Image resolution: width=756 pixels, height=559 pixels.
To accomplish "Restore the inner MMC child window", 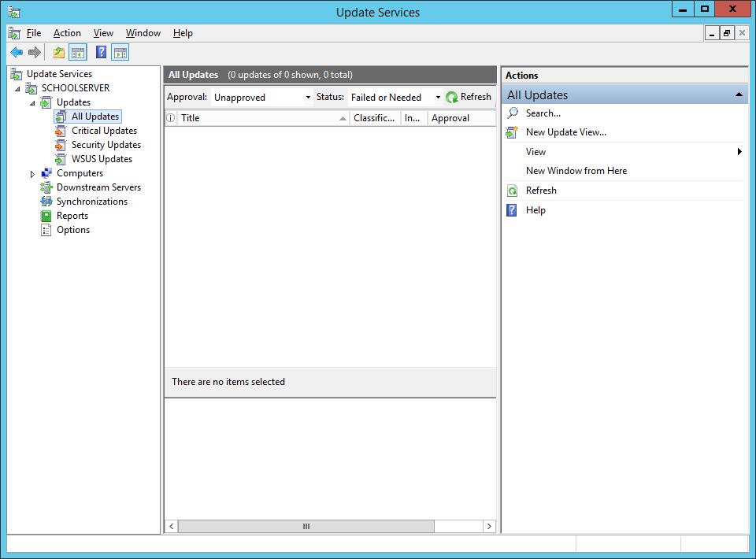I will [727, 33].
